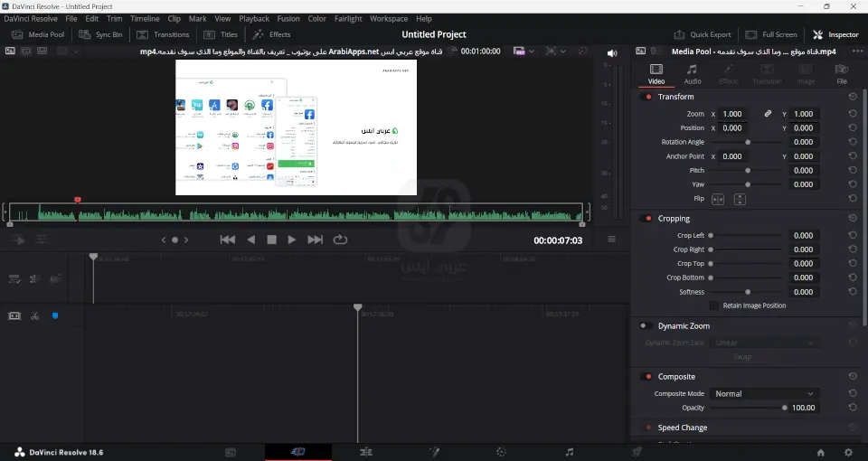
Task: Open the Composite Mode dropdown
Action: tap(764, 393)
